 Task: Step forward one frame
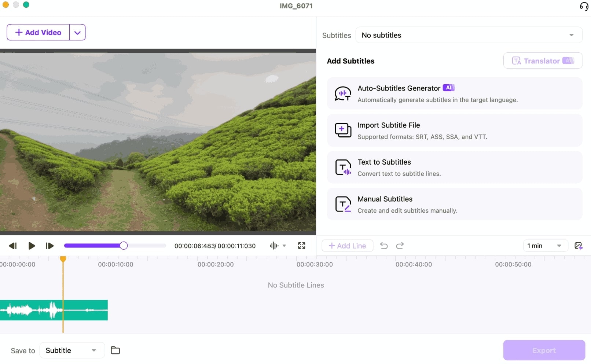click(x=49, y=246)
